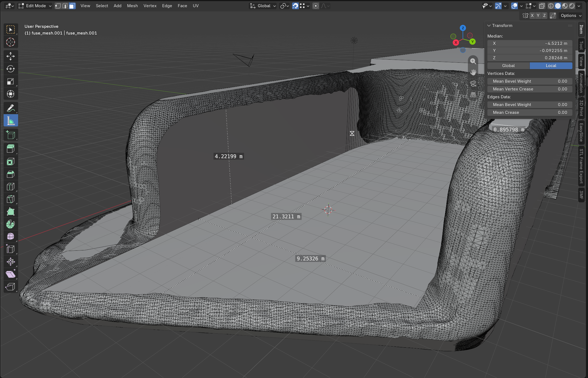Open the 3D Print sidebar tab

(581, 108)
